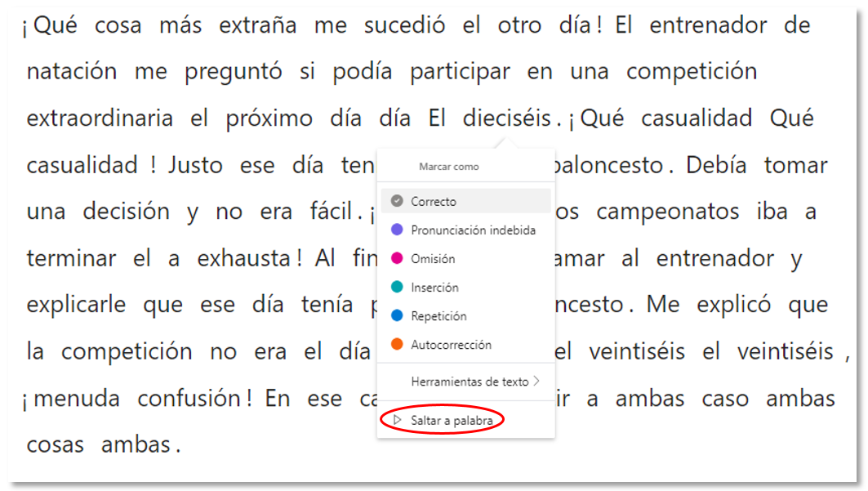Click the magenta Omisión dot icon
This screenshot has height=491, width=868.
(x=395, y=258)
